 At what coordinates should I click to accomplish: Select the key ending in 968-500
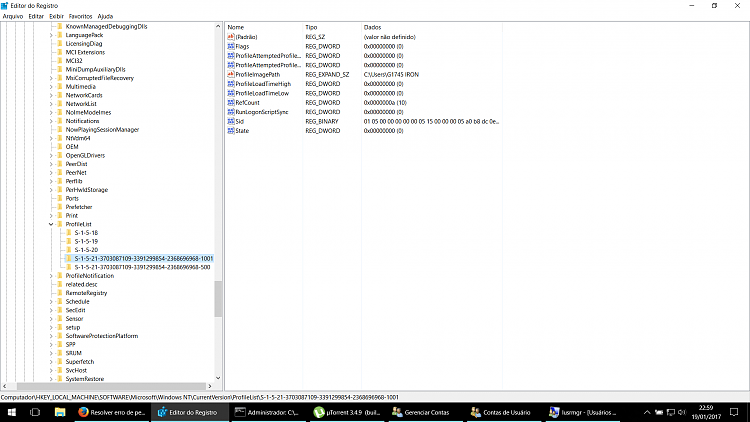pos(142,267)
